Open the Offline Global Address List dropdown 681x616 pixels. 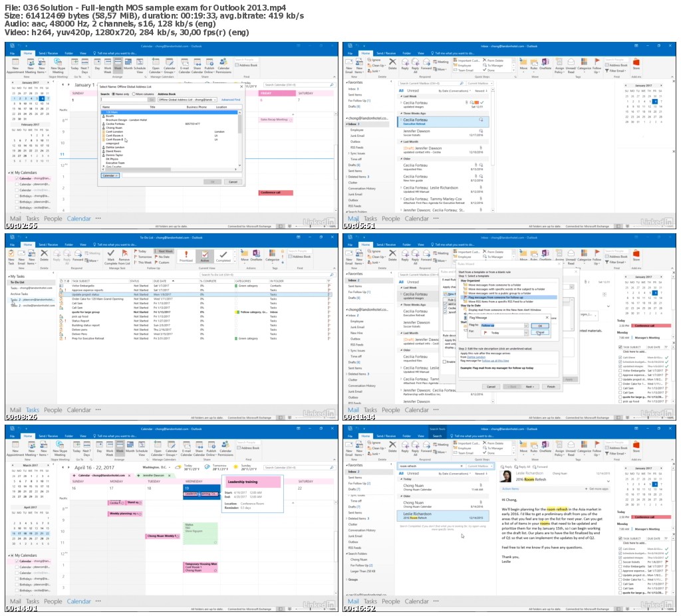215,100
